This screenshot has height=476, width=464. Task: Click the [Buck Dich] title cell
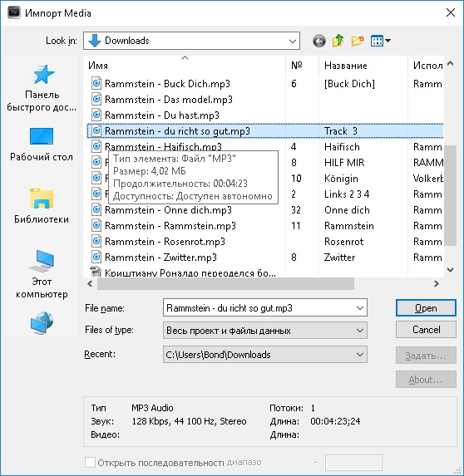pyautogui.click(x=349, y=83)
